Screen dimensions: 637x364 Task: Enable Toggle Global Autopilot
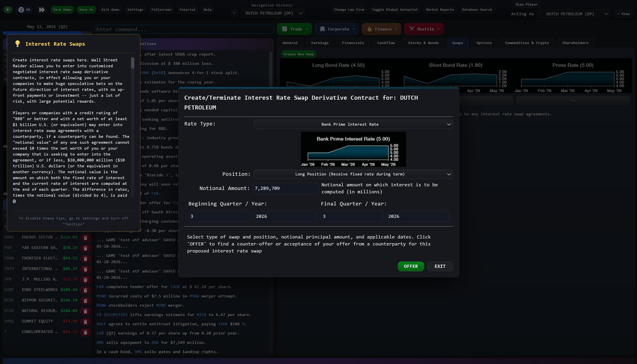coord(395,10)
